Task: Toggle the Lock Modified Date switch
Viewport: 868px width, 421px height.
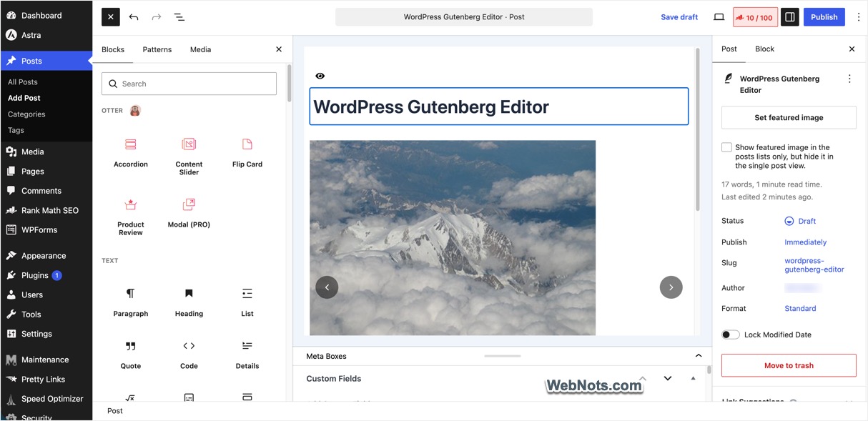Action: [731, 335]
